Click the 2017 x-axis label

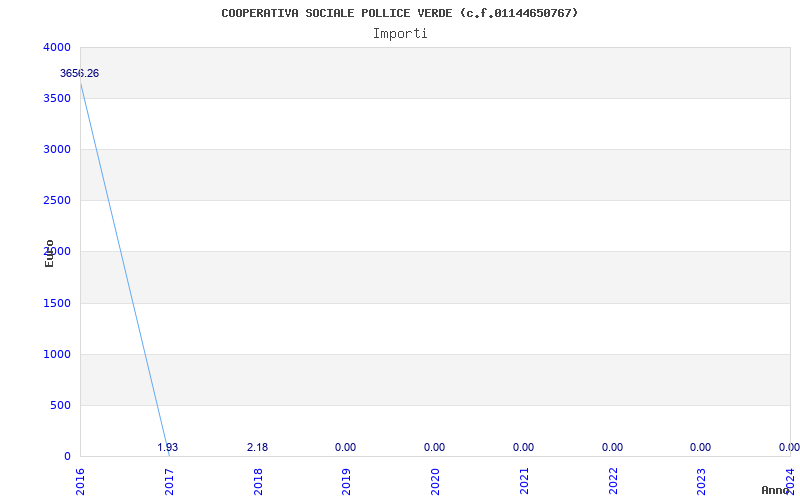pos(169,482)
